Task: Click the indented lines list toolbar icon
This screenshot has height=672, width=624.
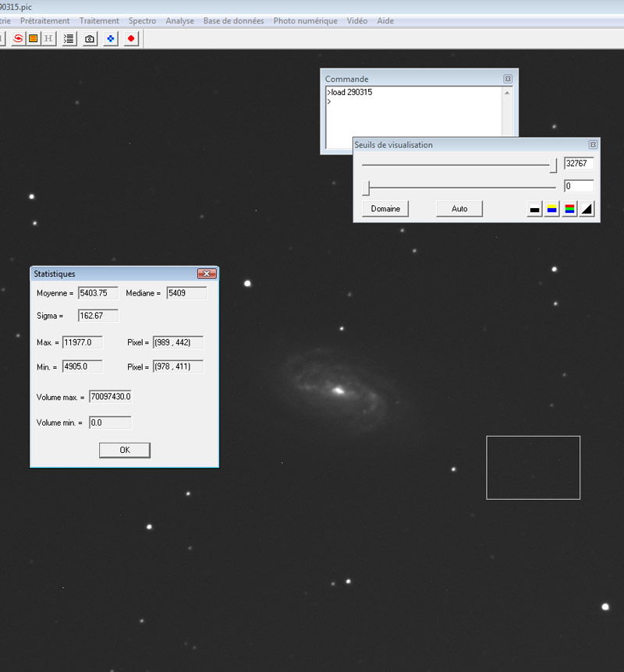Action: 69,38
